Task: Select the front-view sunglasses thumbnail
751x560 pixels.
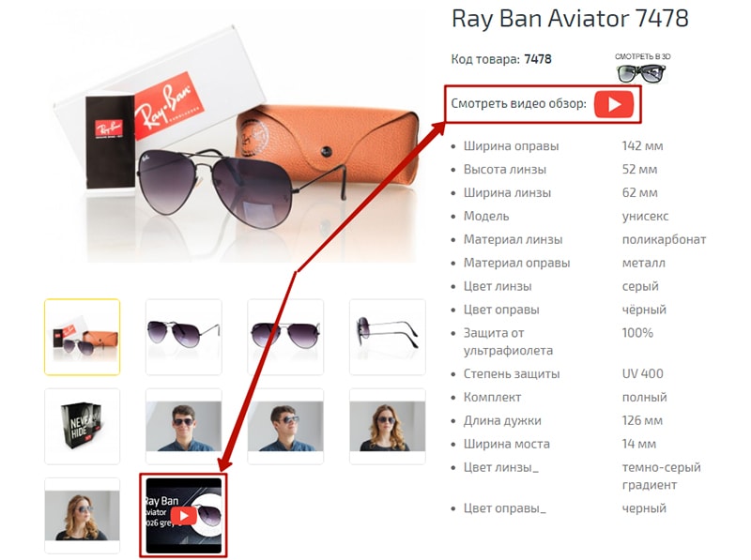Action: coord(285,337)
